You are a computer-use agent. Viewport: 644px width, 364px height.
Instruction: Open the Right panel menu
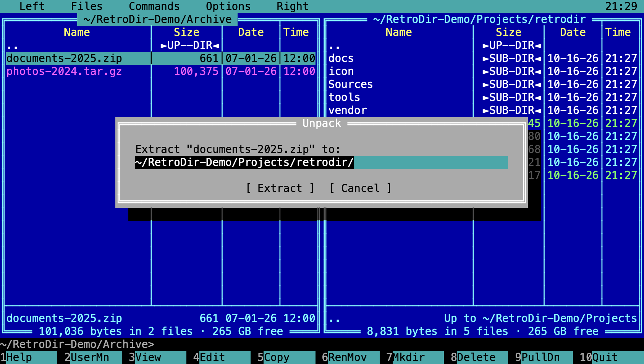coord(293,6)
